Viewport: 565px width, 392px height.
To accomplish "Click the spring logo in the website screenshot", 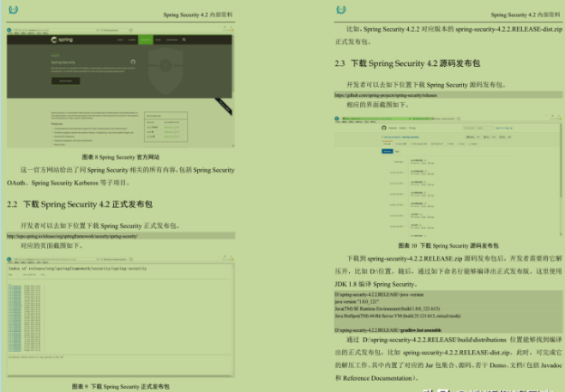I will point(62,39).
